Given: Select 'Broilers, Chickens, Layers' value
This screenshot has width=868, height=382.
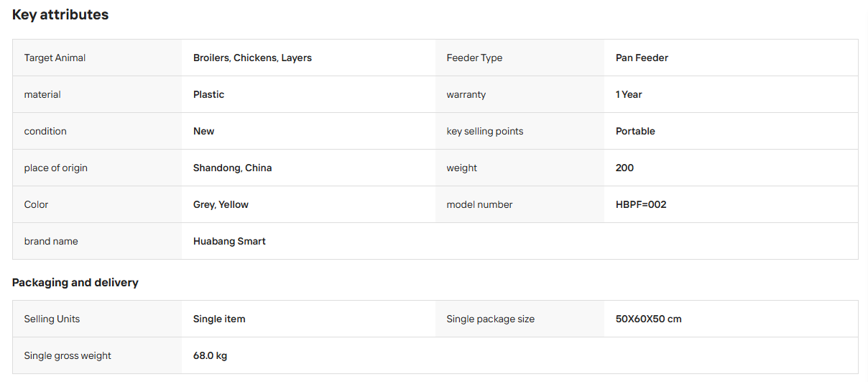Looking at the screenshot, I should 252,58.
